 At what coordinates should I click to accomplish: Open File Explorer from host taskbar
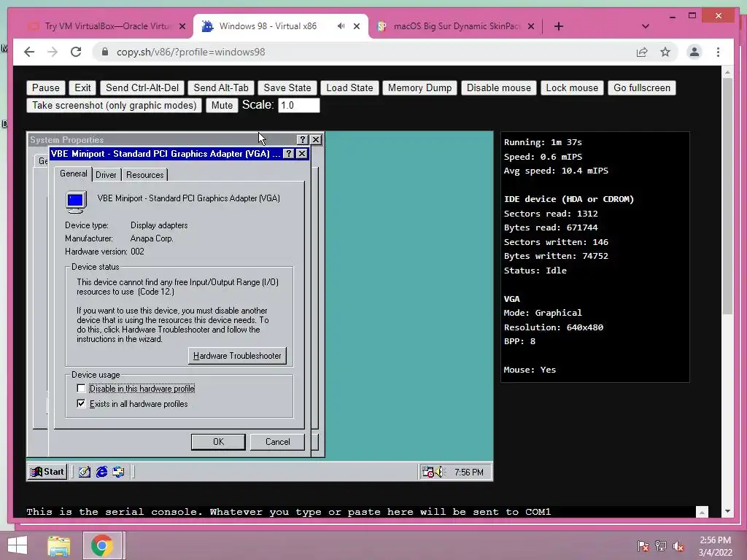click(59, 545)
